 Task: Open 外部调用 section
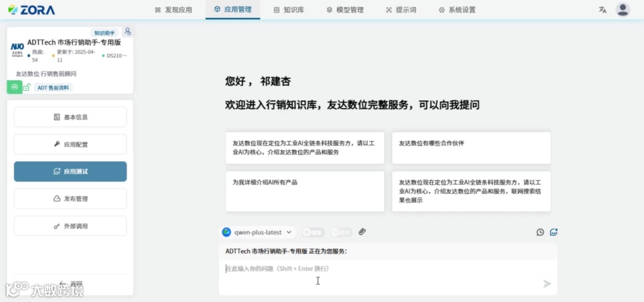pyautogui.click(x=70, y=226)
